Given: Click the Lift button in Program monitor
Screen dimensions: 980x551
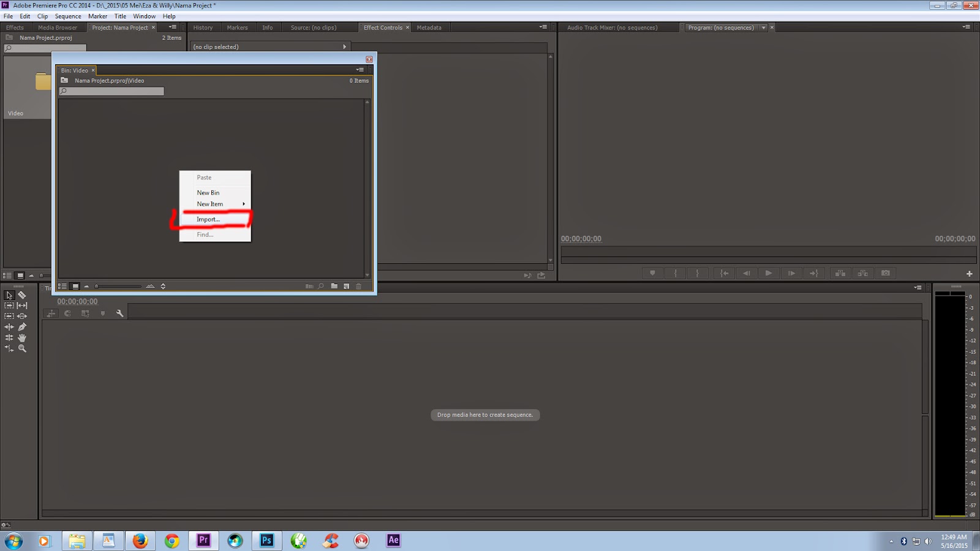Looking at the screenshot, I should (840, 273).
